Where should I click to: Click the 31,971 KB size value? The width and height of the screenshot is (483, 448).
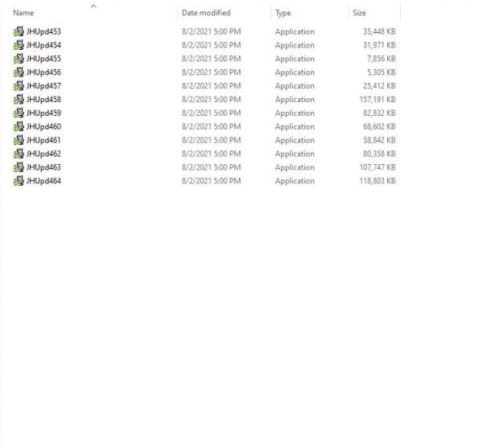click(x=379, y=45)
